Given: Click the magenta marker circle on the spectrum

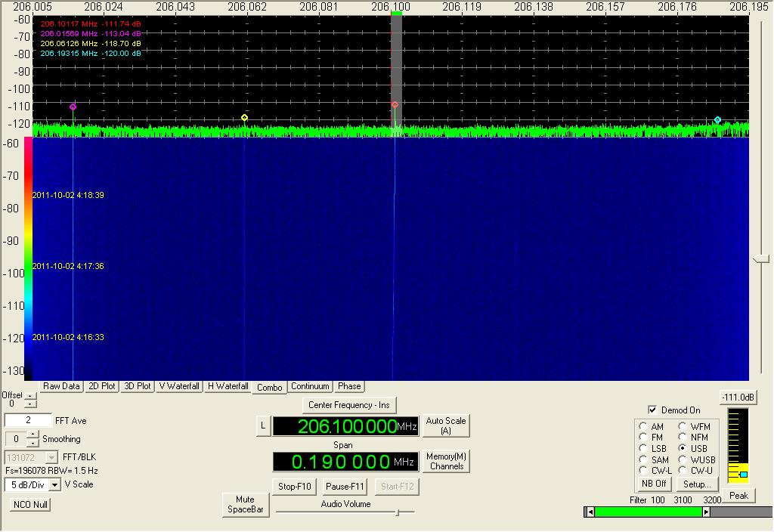Looking at the screenshot, I should tap(73, 107).
